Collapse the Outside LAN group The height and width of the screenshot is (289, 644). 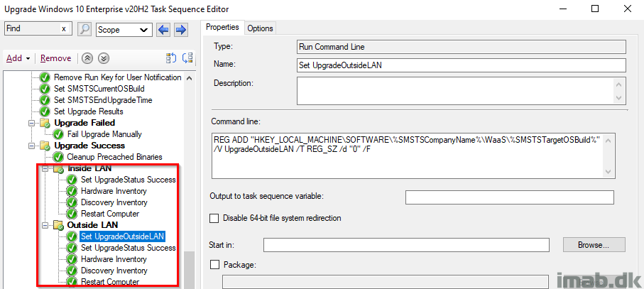(x=44, y=225)
